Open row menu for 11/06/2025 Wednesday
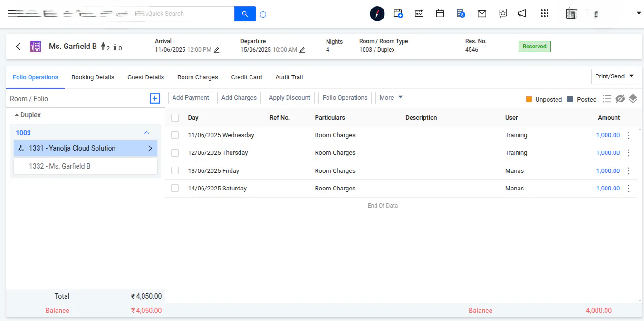This screenshot has height=321, width=644. coord(629,135)
